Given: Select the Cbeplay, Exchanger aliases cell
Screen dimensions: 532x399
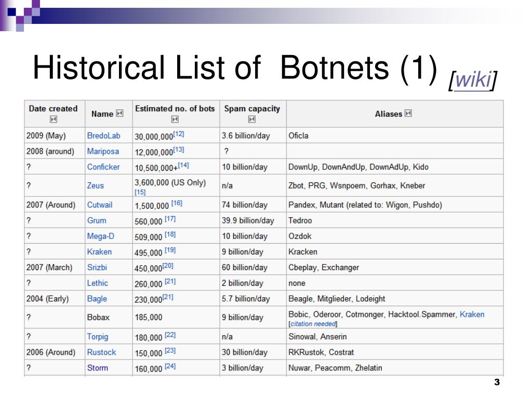Looking at the screenshot, I should [395, 268].
